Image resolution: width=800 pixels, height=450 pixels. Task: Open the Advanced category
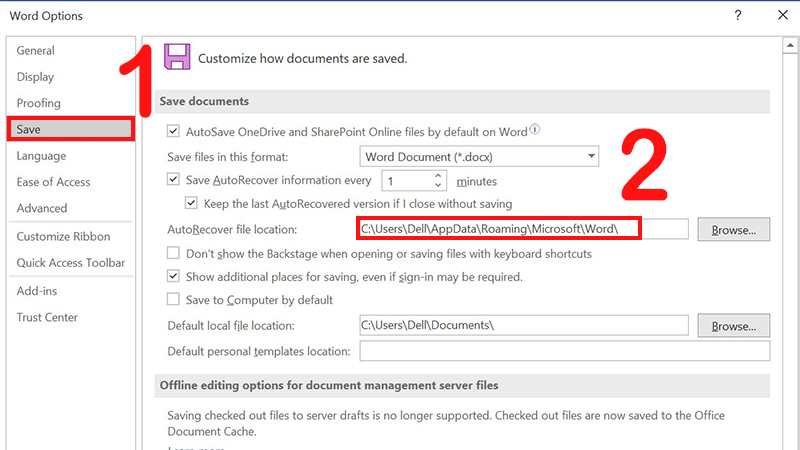point(42,208)
